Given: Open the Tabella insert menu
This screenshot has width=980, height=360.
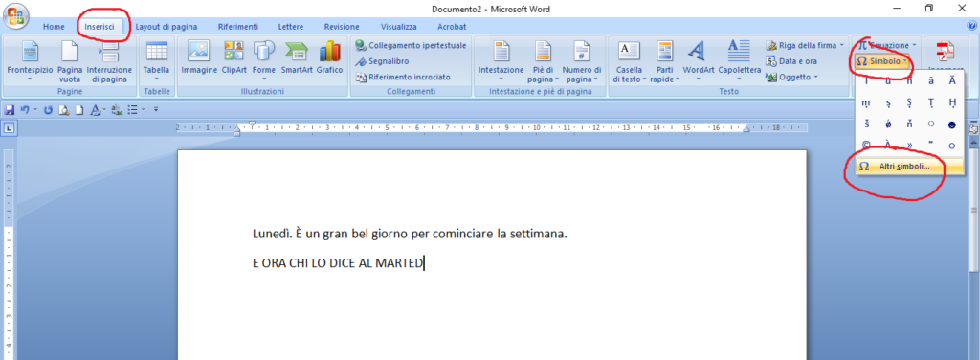Looking at the screenshot, I should pyautogui.click(x=156, y=61).
